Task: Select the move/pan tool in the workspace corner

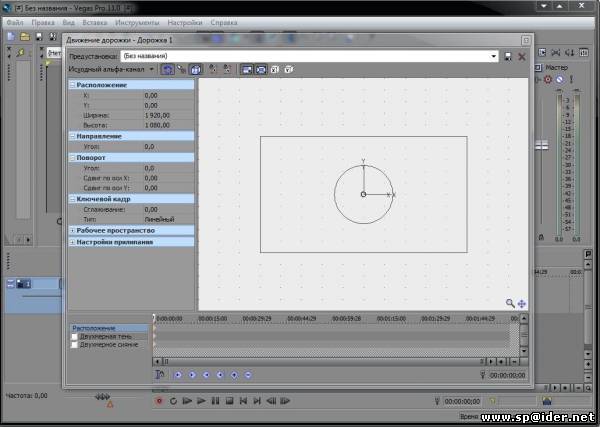Action: [522, 302]
